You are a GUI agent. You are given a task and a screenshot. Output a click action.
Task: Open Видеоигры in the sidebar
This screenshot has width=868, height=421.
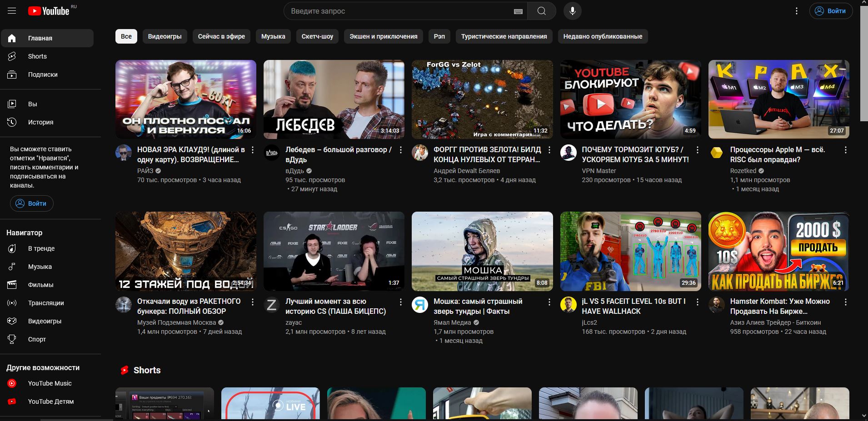point(47,321)
